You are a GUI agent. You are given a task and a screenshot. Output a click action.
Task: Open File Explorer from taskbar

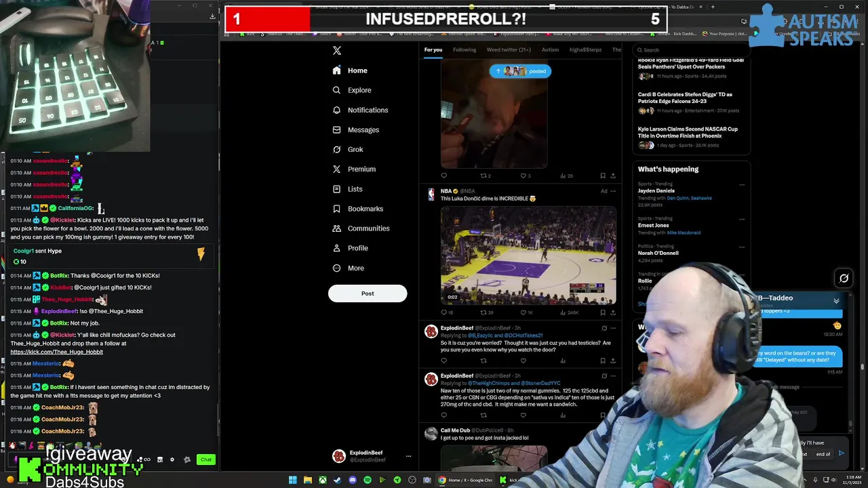pyautogui.click(x=308, y=480)
